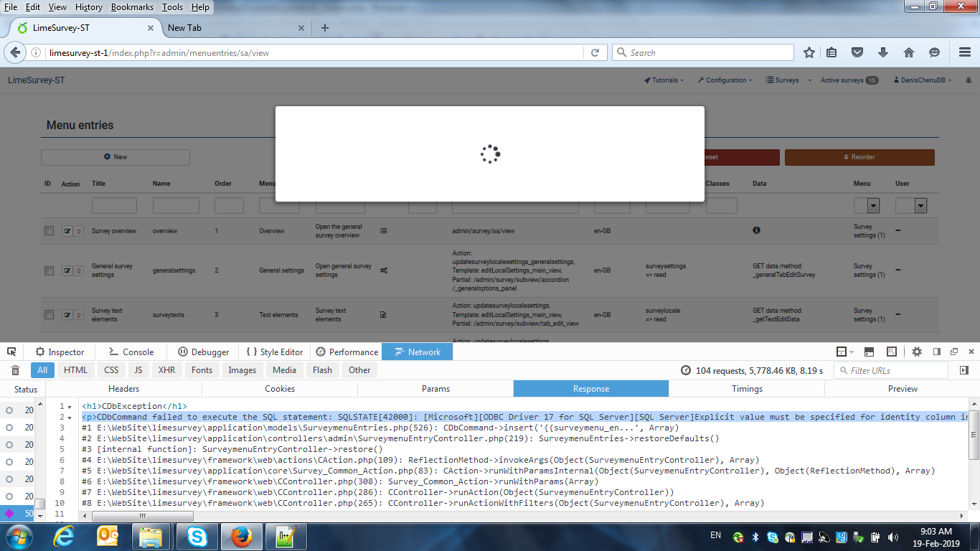
Task: Tick the checkbox for General survey settings row
Action: (x=49, y=270)
